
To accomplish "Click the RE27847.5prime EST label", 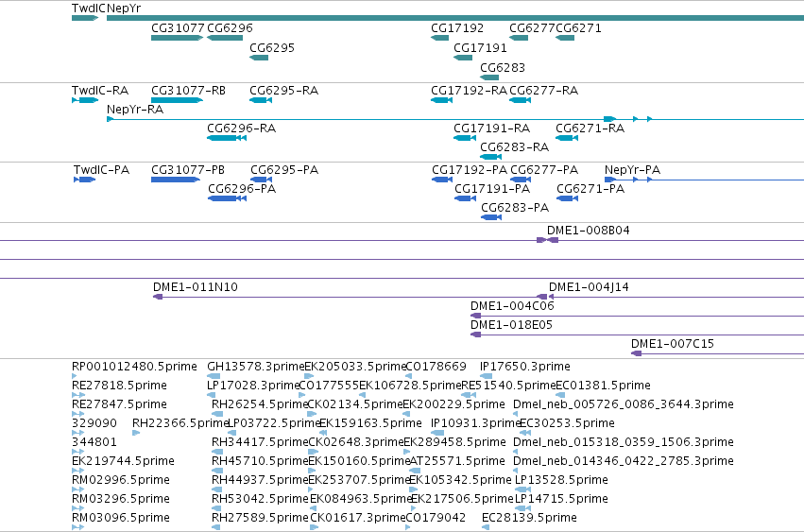I will pyautogui.click(x=119, y=404).
